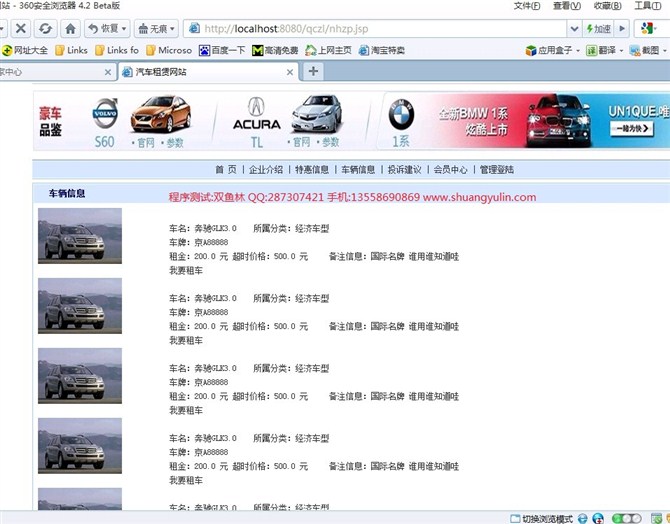Viewport: 670px width, 524px height.
Task: Open 管理登陆 in site navigation
Action: click(x=497, y=170)
